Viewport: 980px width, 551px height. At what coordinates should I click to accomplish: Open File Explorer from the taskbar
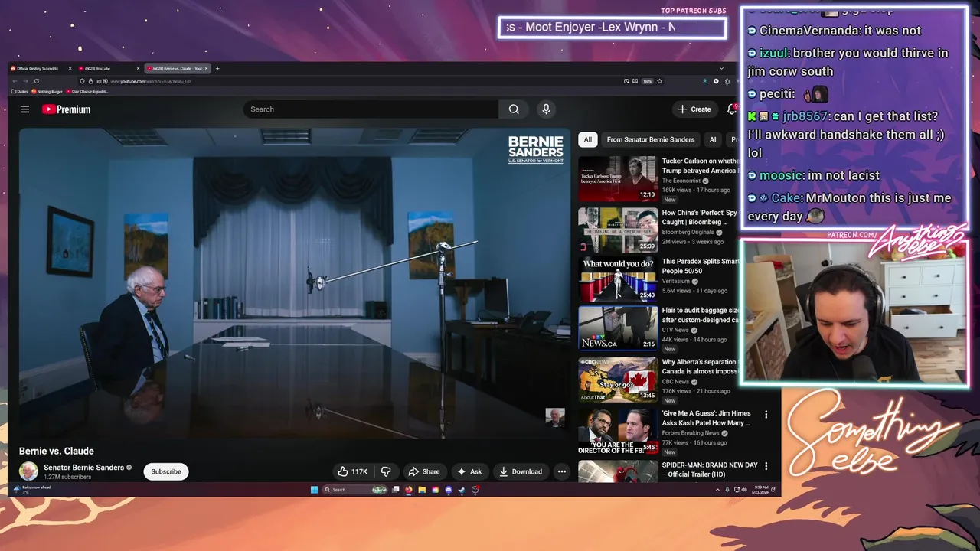(422, 490)
